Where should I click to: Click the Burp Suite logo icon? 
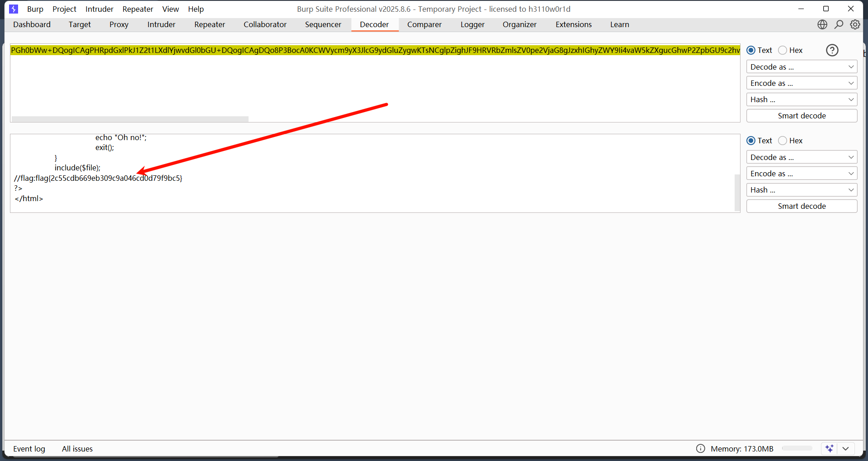(14, 9)
